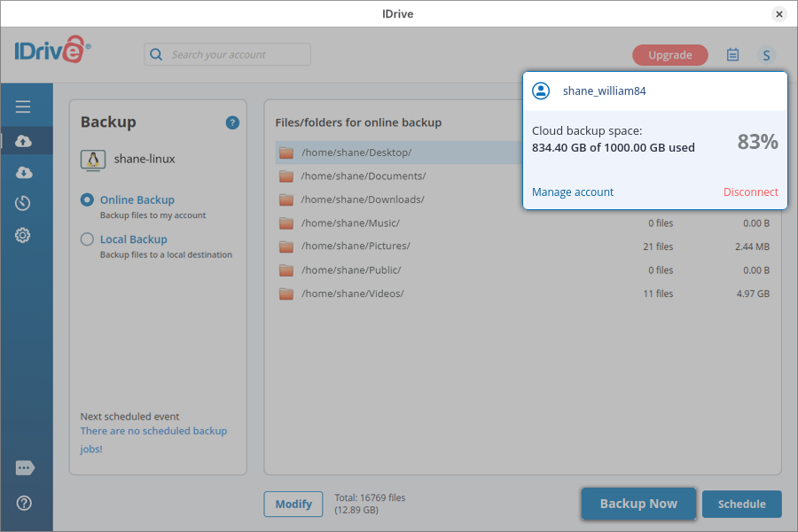The image size is (798, 532).
Task: Click the blue Backup help icon
Action: pos(232,122)
